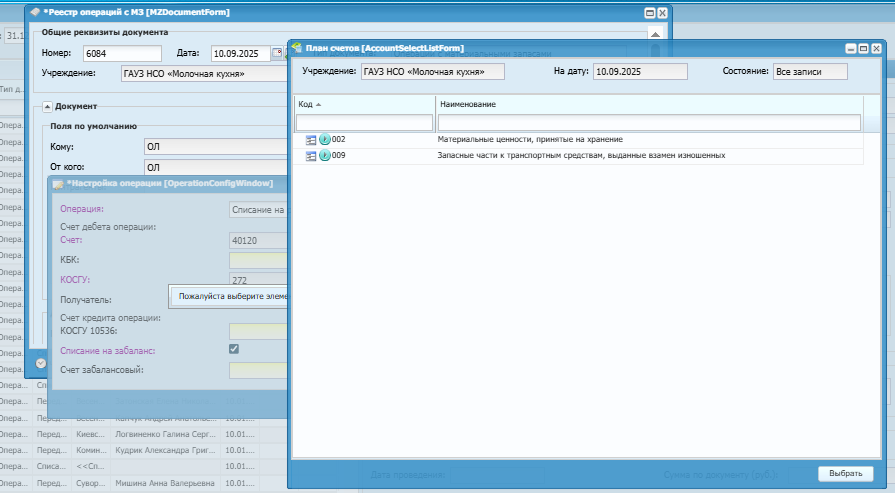Viewport: 895px width, 493px height.
Task: Click the table icon beside code 002
Action: click(311, 140)
